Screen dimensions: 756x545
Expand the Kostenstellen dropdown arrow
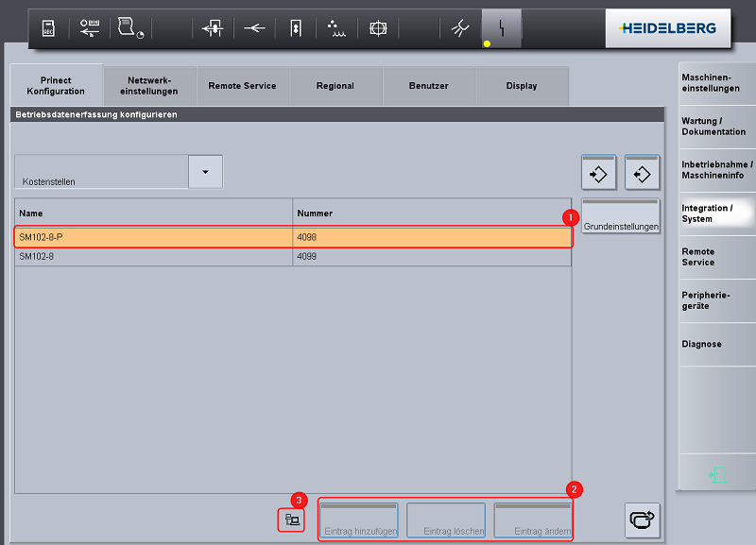click(206, 171)
